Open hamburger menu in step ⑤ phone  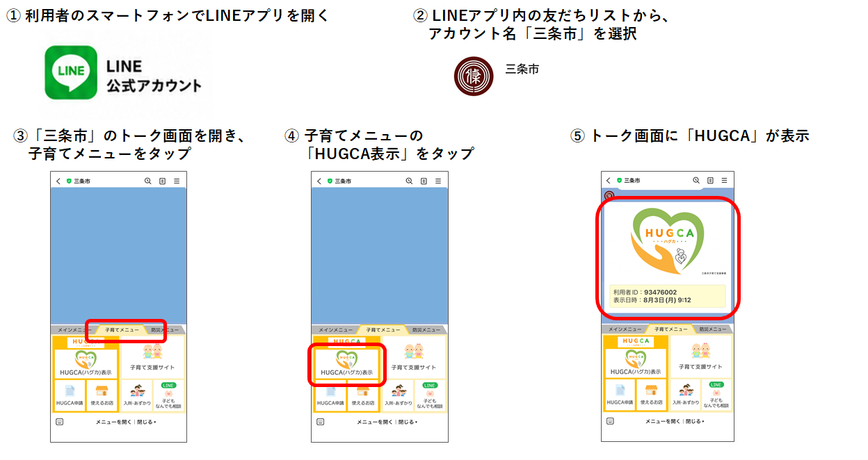725,180
